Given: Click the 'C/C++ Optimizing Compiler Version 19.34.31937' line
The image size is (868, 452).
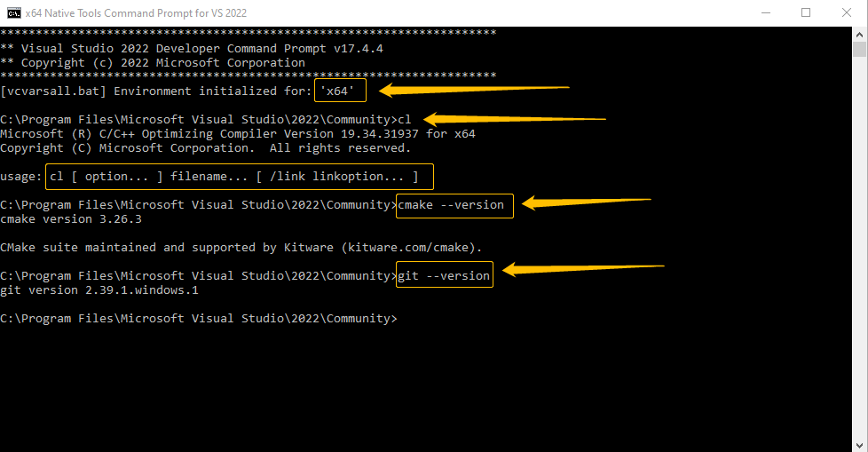Looking at the screenshot, I should click(x=238, y=134).
